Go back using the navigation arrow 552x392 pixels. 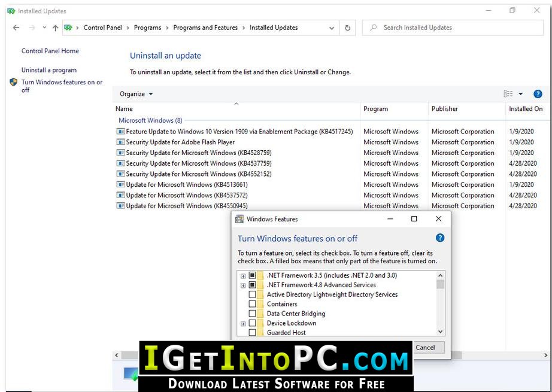[16, 28]
